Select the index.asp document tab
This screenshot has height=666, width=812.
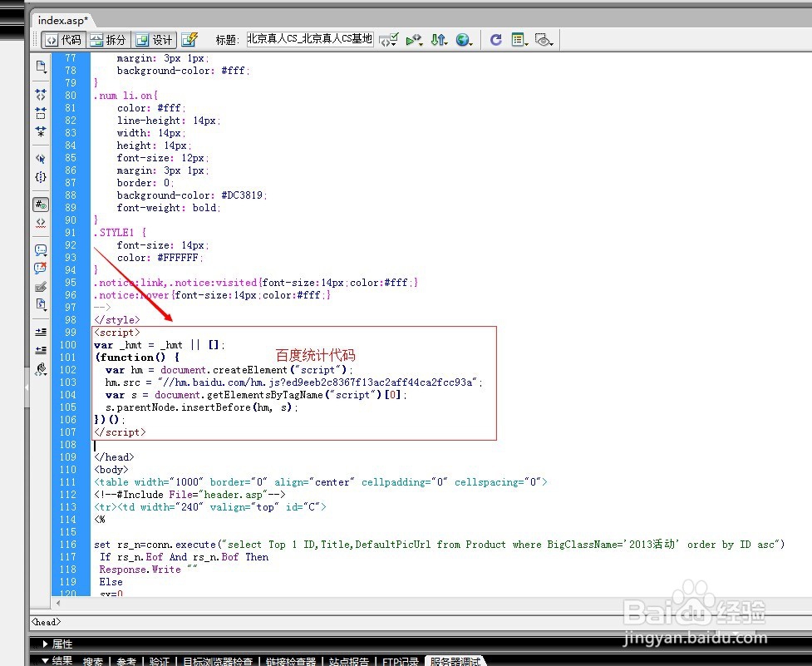coord(62,20)
